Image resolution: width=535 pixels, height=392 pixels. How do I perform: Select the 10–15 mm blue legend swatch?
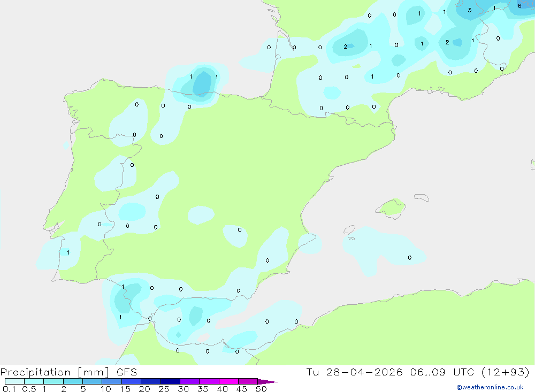(112, 381)
